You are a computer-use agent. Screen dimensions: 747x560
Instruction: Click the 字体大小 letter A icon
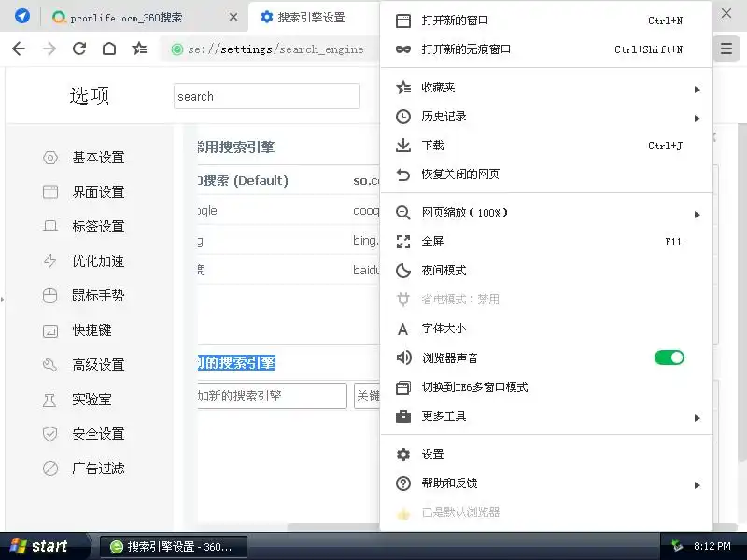tap(403, 329)
